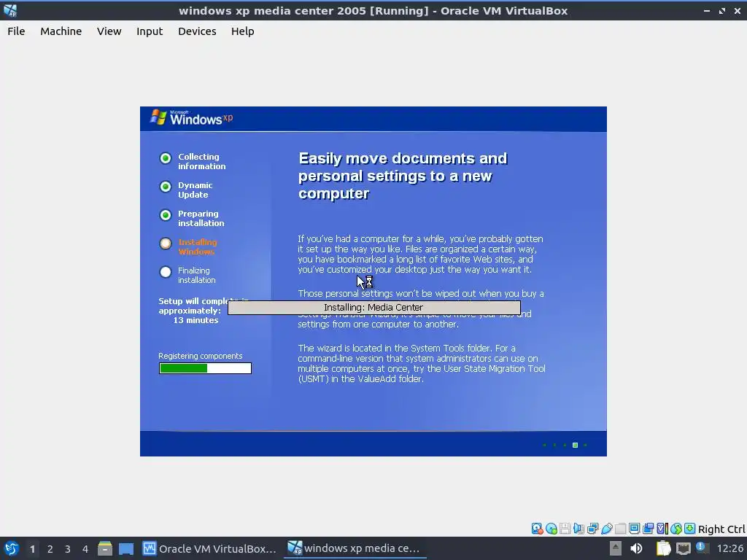
Task: Click the keyboard capture green arrow icon
Action: (x=689, y=529)
